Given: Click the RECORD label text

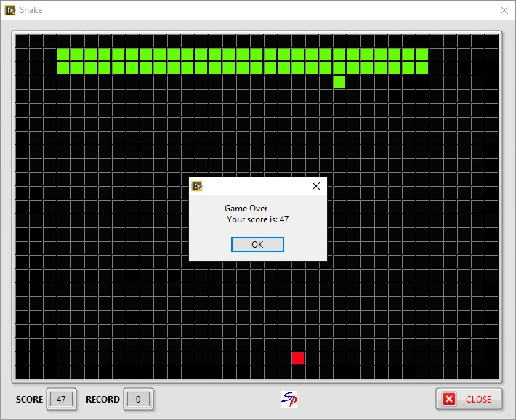Looking at the screenshot, I should [x=102, y=399].
